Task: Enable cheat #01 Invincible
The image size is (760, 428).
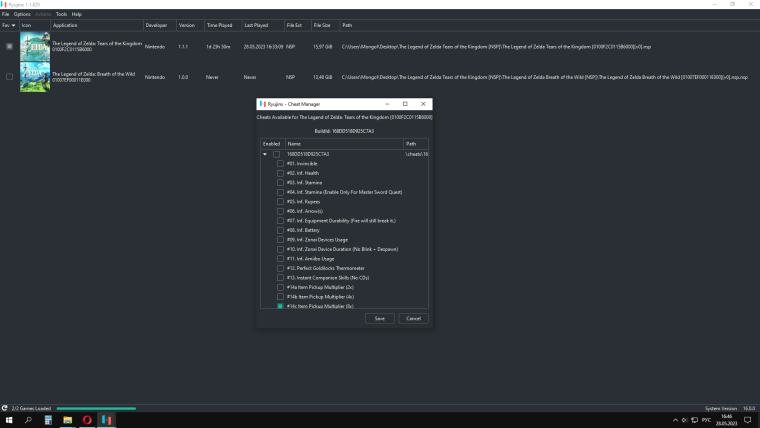Action: tap(280, 164)
